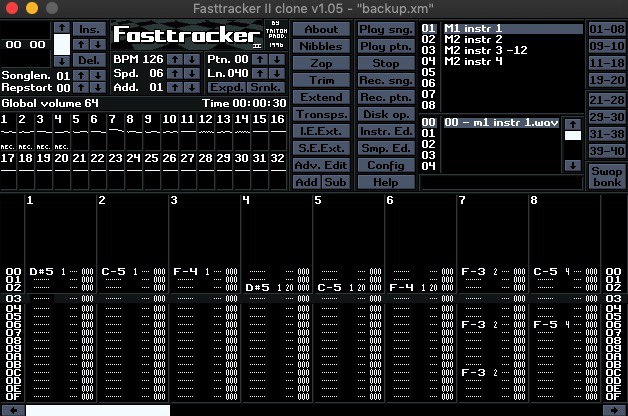This screenshot has height=416, width=628.
Task: Increase Spd. value with up arrow
Action: (x=175, y=74)
